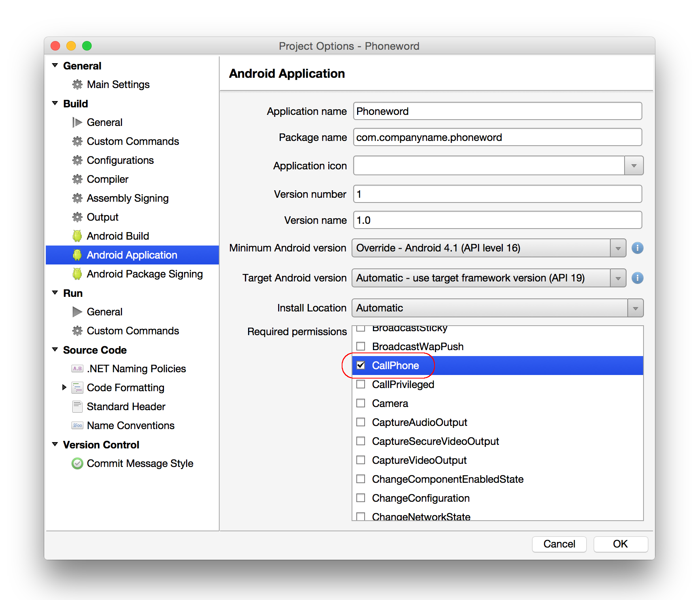Open the Application icon dropdown arrow
The height and width of the screenshot is (600, 700).
click(x=634, y=166)
